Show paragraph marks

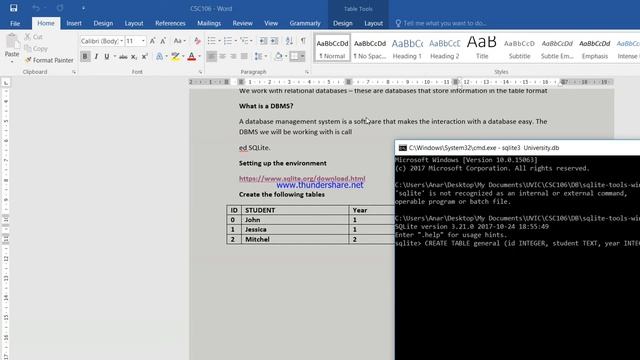pyautogui.click(x=303, y=41)
